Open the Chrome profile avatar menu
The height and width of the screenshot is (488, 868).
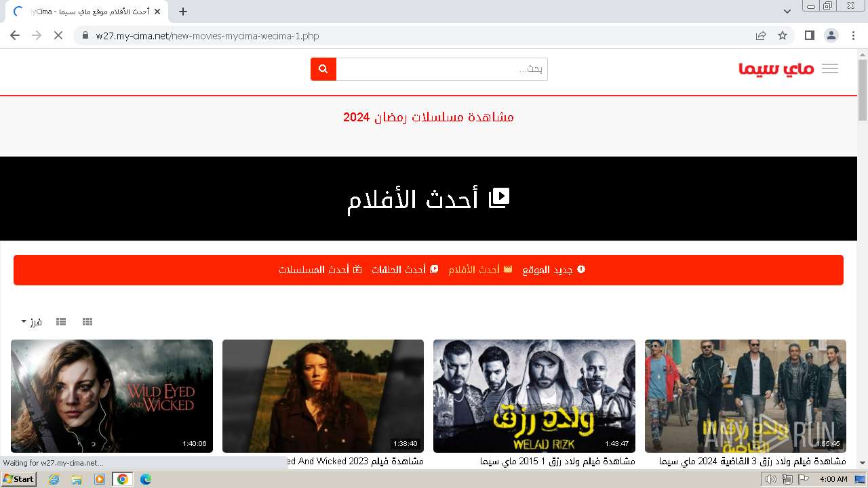coord(831,35)
